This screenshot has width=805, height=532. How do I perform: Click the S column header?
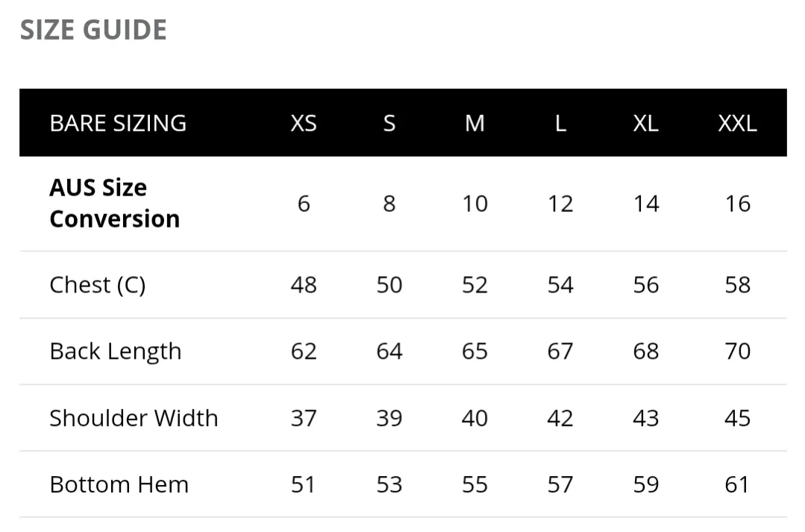[389, 123]
